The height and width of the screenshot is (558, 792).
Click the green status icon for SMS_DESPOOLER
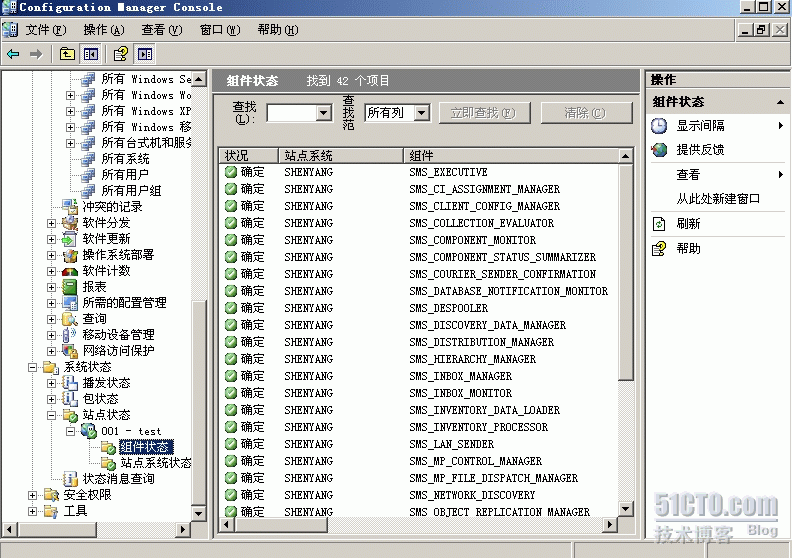coord(231,308)
